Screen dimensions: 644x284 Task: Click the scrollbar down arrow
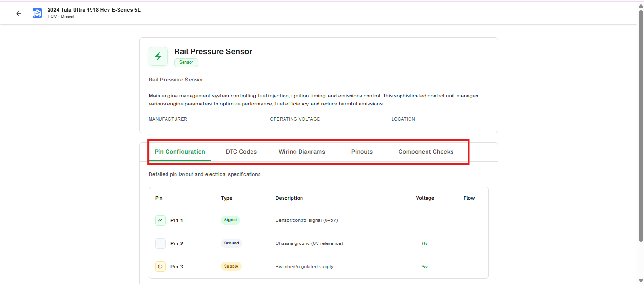tap(641, 281)
